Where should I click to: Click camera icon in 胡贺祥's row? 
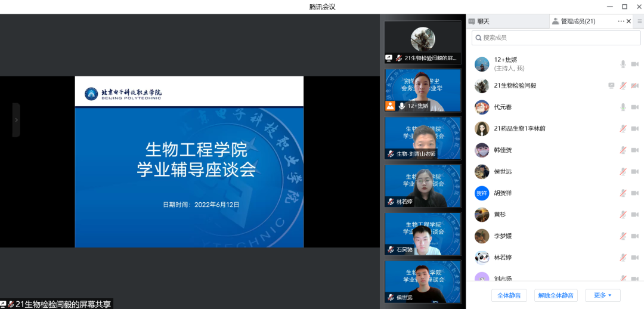click(634, 193)
